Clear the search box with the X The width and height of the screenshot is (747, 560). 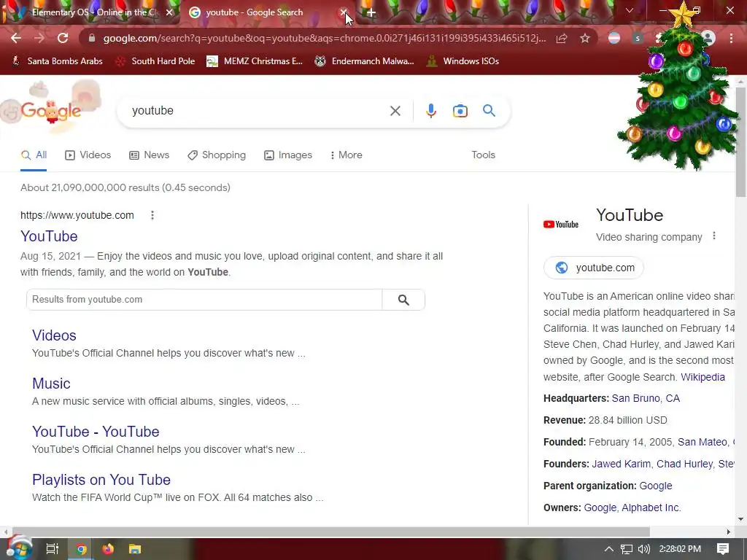[x=395, y=111]
